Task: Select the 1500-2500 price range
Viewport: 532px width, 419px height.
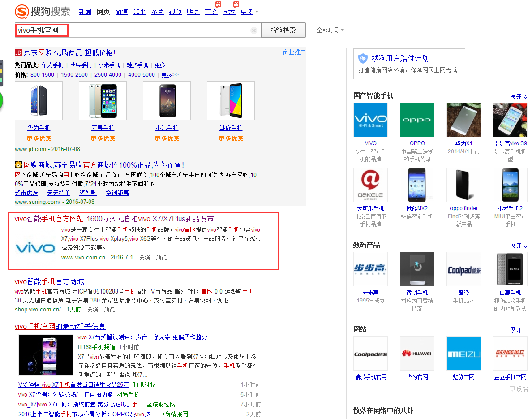Action: tap(74, 75)
